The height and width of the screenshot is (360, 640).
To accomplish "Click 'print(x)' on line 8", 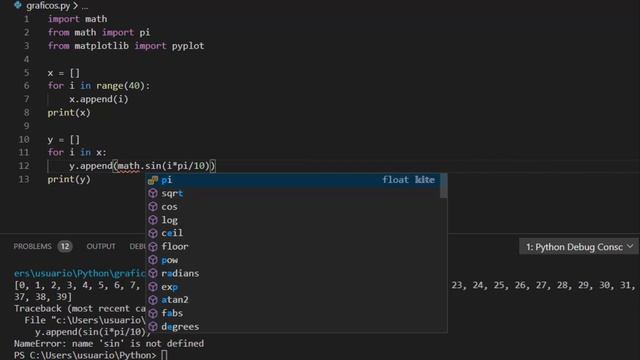I will click(x=69, y=113).
